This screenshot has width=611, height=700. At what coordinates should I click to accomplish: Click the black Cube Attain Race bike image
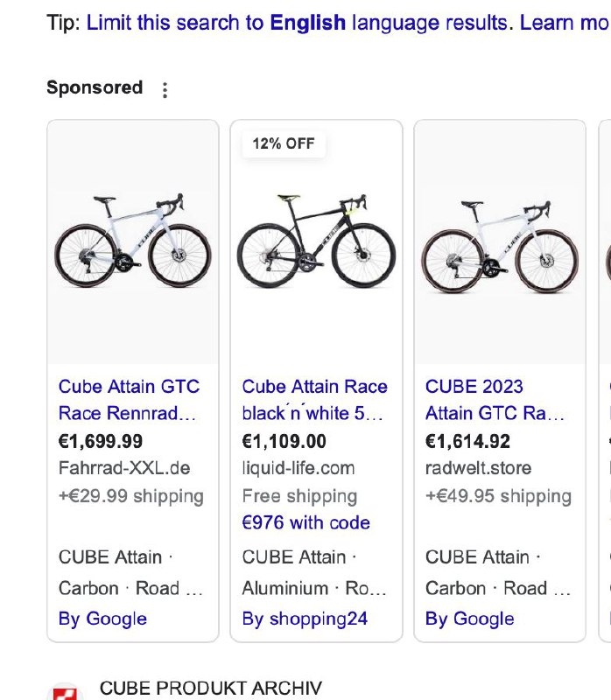(316, 243)
